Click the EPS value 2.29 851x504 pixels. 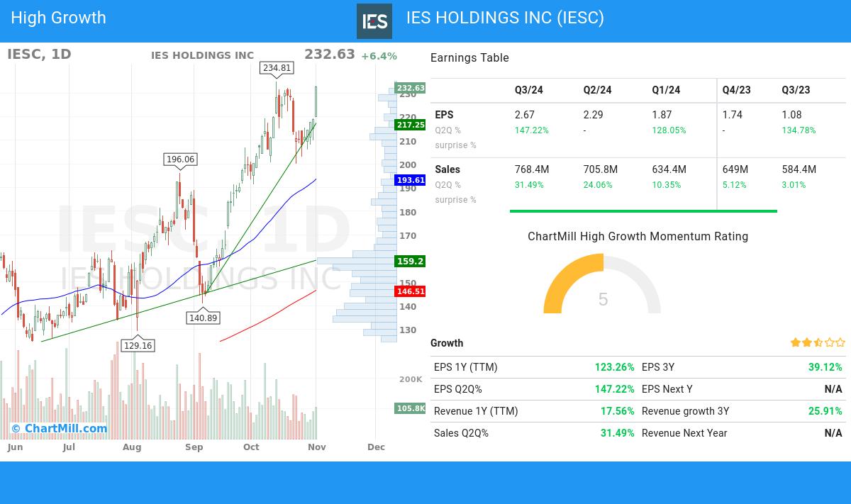[x=594, y=115]
